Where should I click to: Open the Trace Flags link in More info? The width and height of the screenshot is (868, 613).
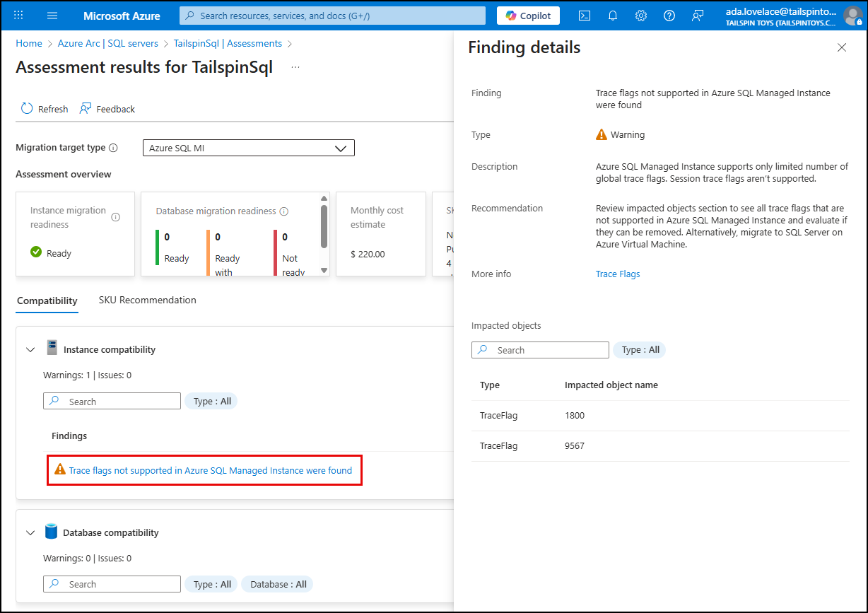pyautogui.click(x=618, y=274)
